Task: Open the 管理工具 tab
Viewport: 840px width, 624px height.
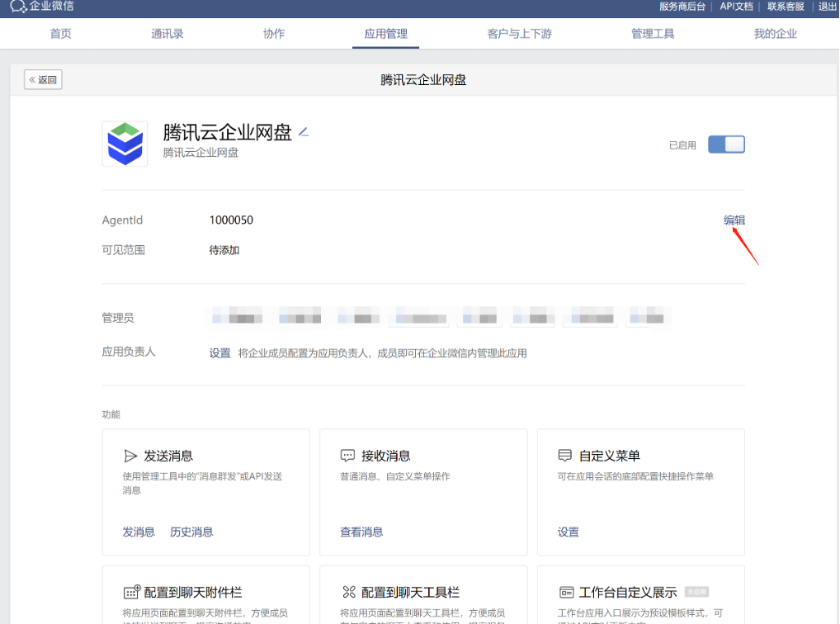Action: coord(653,34)
